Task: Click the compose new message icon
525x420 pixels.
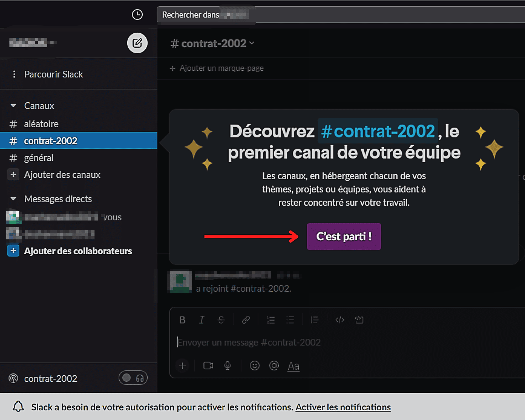Action: 137,43
